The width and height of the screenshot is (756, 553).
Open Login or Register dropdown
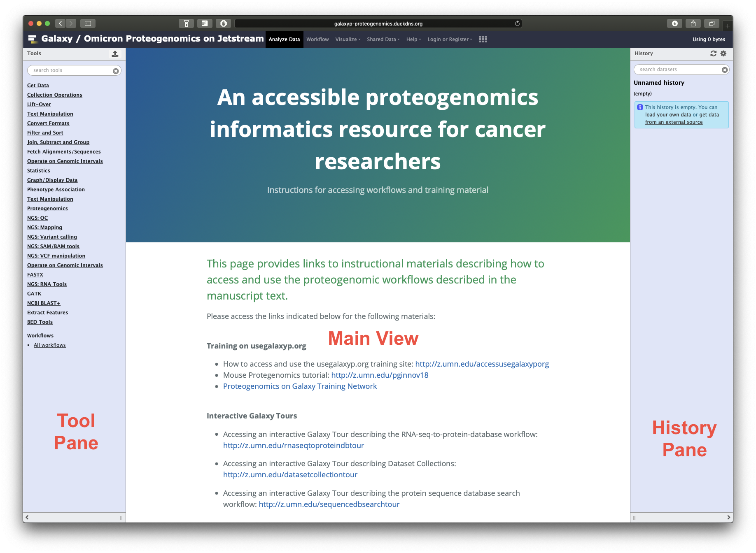(450, 39)
